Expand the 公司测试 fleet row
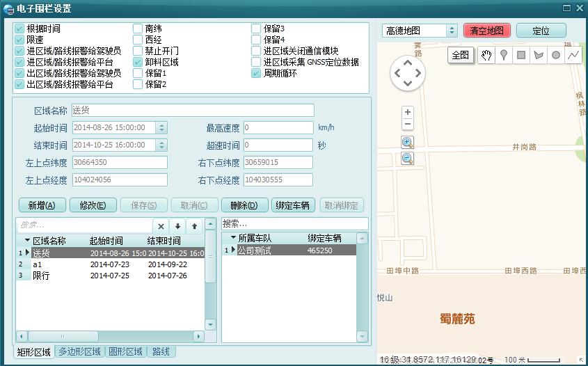 [x=233, y=250]
